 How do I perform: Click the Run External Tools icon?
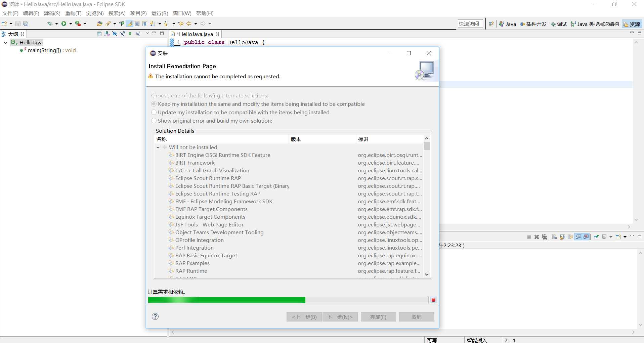coord(78,24)
